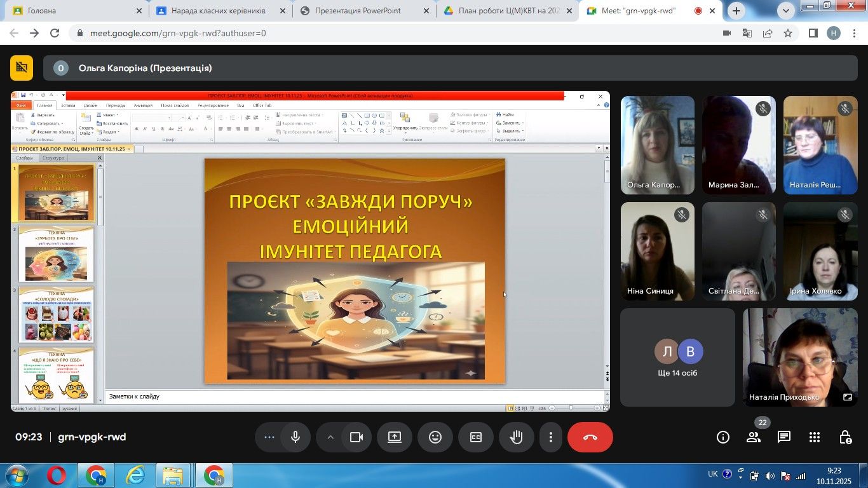Click the share screen (present now) icon

point(395,437)
